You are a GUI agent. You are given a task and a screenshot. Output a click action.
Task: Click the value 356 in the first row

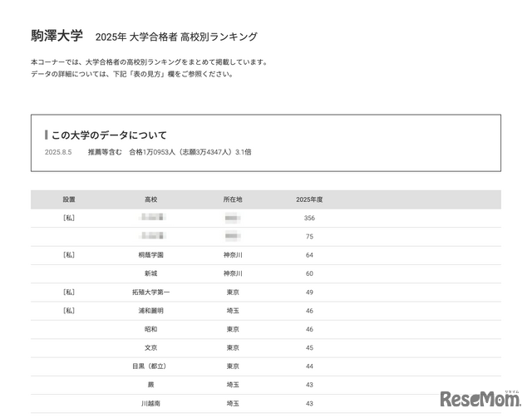[309, 218]
